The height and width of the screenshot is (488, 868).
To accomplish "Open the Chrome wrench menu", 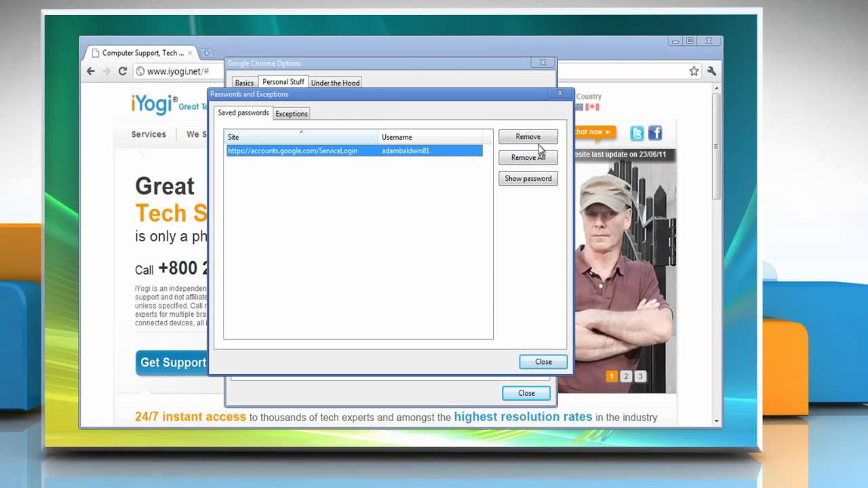I will (x=711, y=71).
